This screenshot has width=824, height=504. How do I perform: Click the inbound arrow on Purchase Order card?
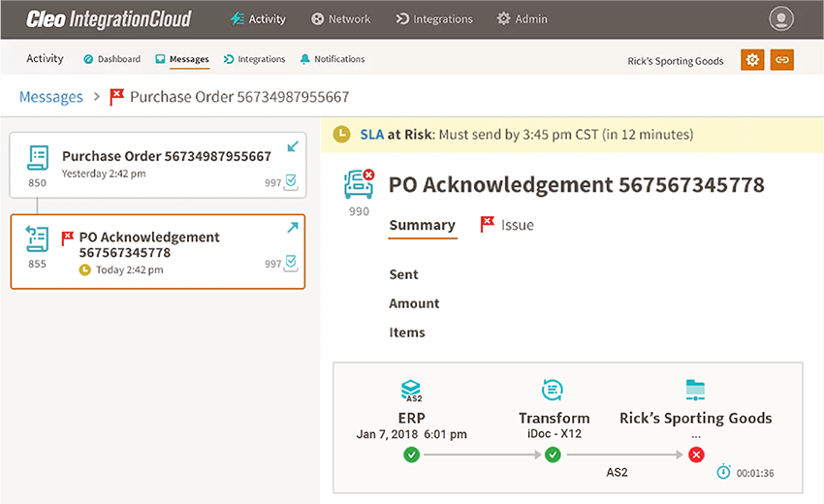(x=293, y=146)
